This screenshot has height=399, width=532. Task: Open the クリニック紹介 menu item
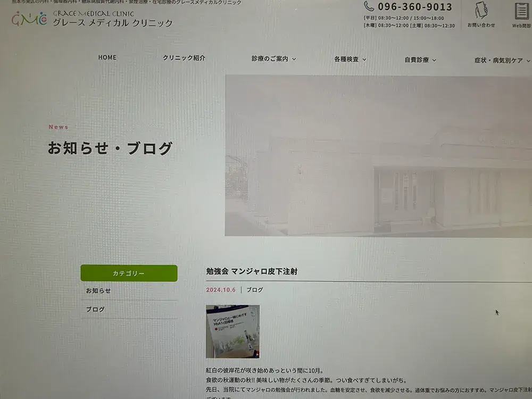click(x=184, y=57)
